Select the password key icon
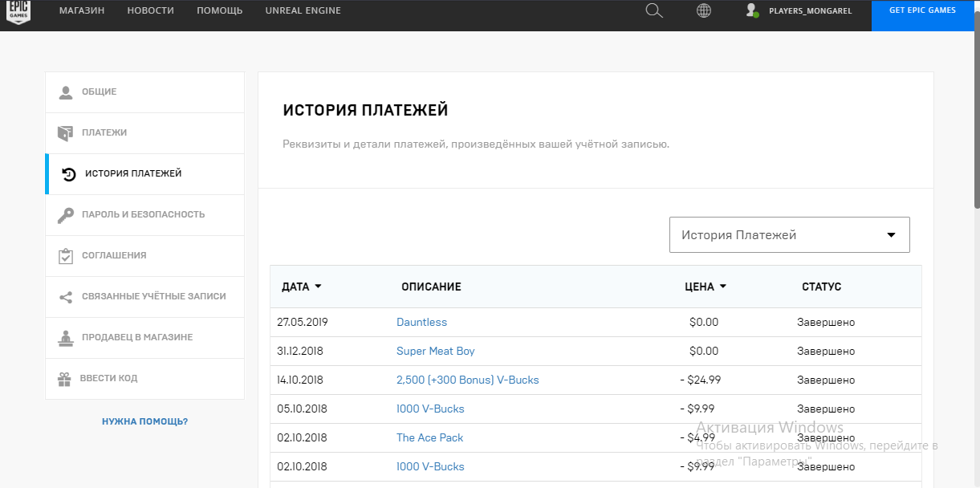 (66, 215)
